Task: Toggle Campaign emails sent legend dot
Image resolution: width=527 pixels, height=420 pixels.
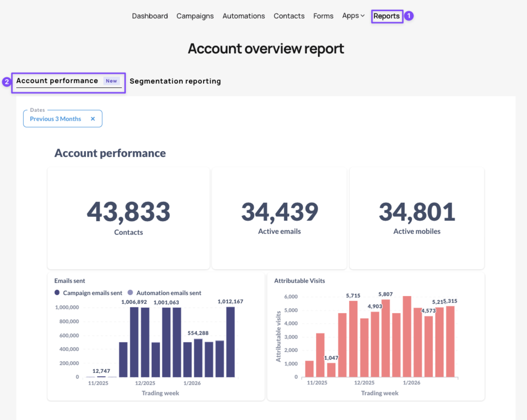Action: (x=57, y=292)
